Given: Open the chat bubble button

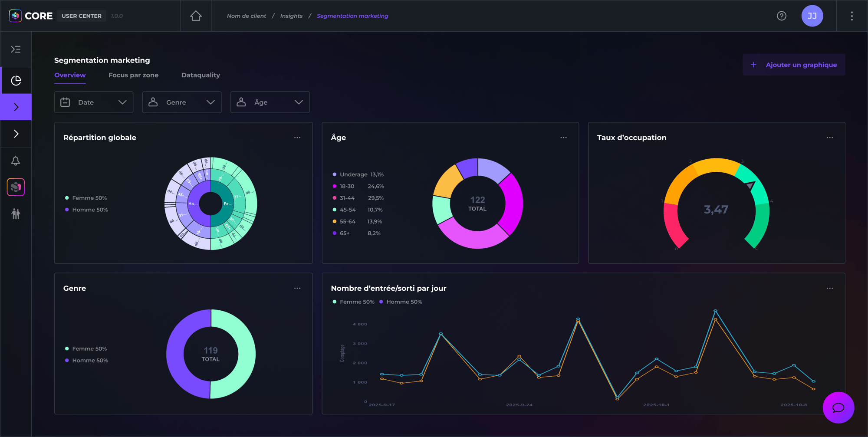Looking at the screenshot, I should [x=838, y=407].
